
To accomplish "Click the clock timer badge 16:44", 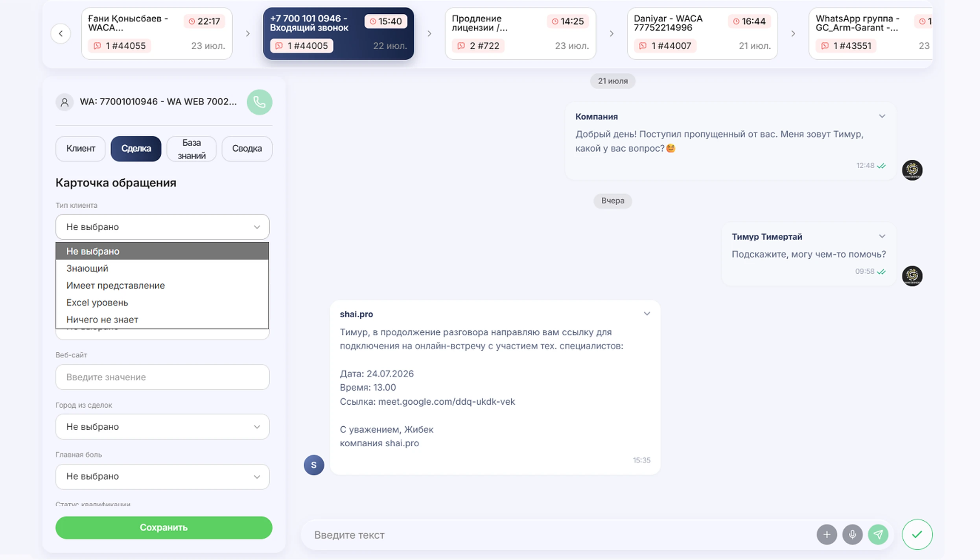I will point(749,21).
